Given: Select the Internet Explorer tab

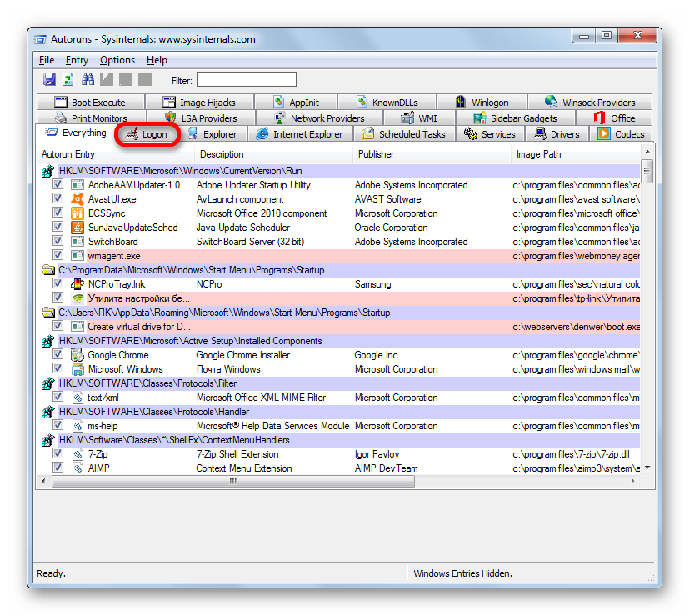Looking at the screenshot, I should tap(300, 134).
